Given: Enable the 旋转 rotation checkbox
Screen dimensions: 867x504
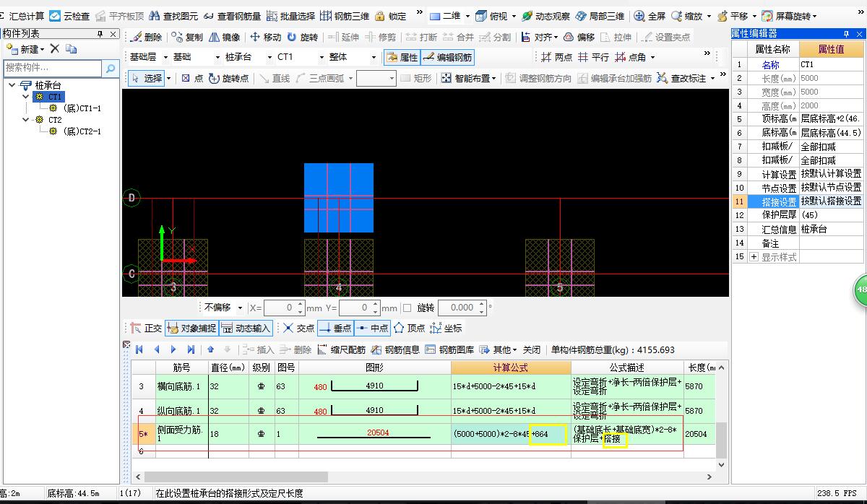Looking at the screenshot, I should 407,308.
